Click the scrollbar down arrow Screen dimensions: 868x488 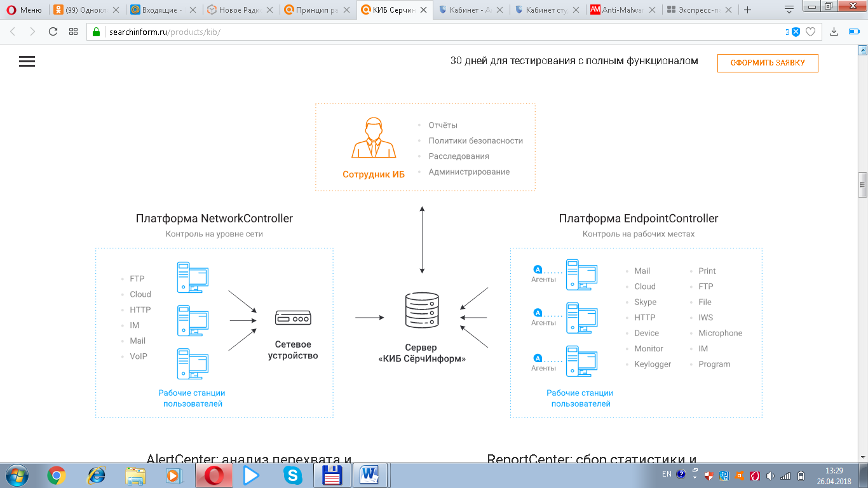(x=862, y=457)
